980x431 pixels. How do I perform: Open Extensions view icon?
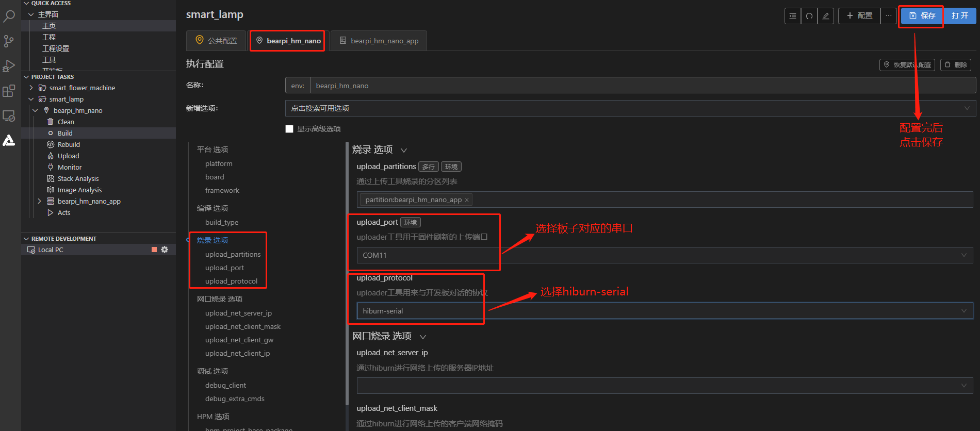pos(9,91)
